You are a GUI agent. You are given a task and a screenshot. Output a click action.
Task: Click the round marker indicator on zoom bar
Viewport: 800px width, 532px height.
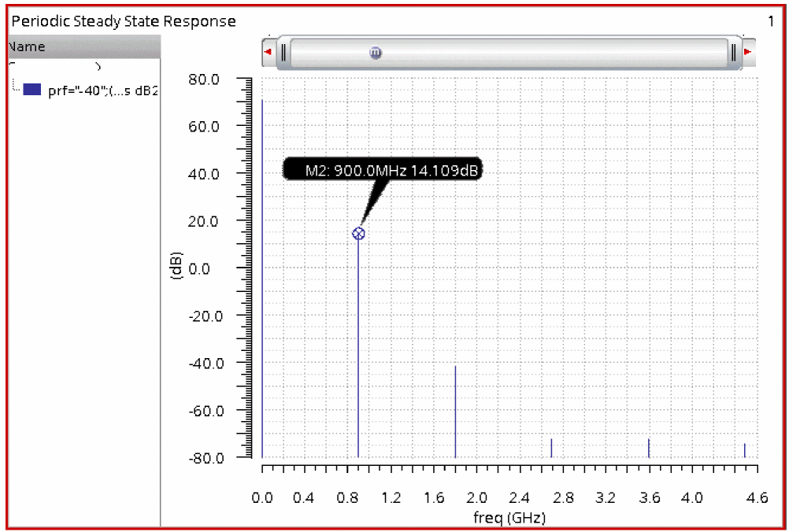click(375, 52)
